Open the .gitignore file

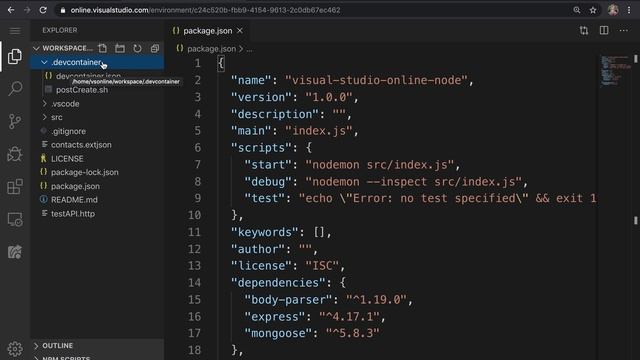[x=68, y=131]
